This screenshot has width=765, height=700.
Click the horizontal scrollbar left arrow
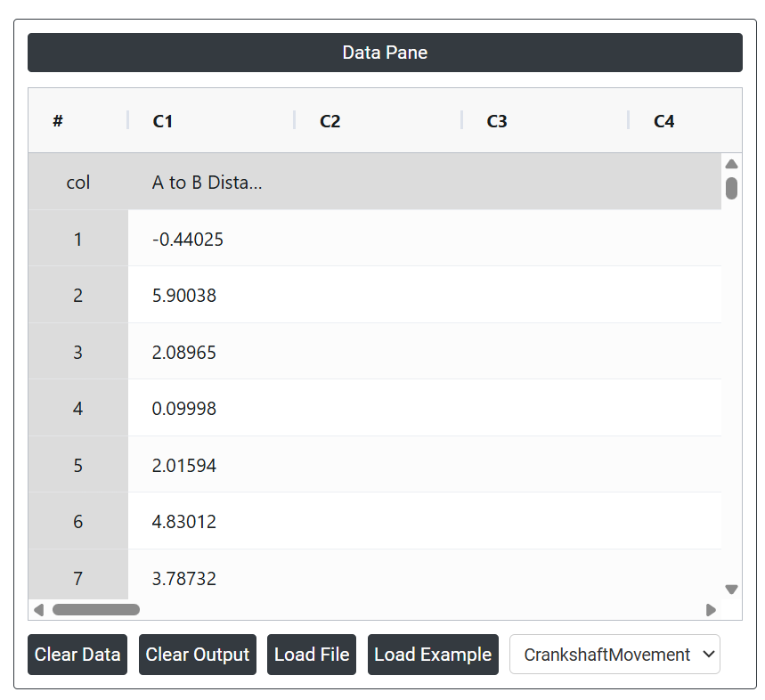tap(38, 610)
